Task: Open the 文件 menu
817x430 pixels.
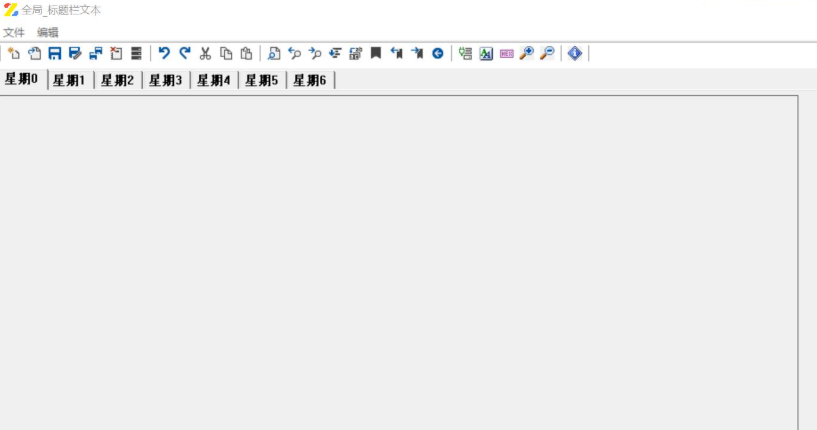Action: [14, 32]
